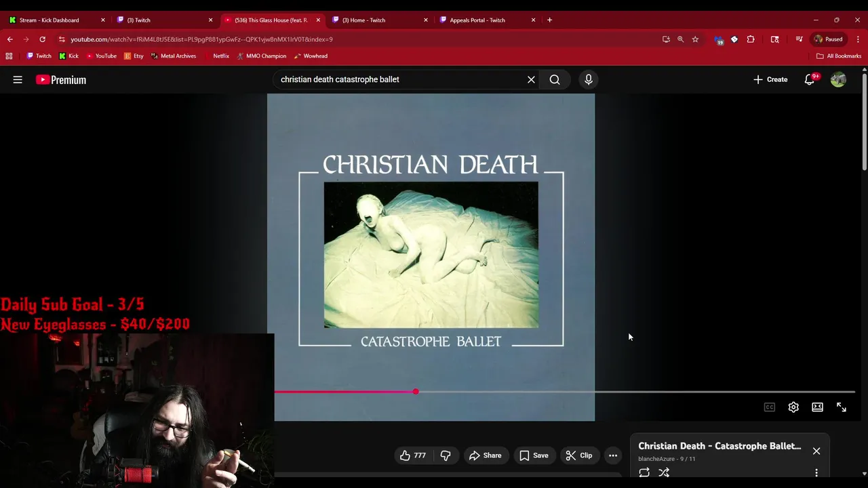Open more actions ellipsis below video
The image size is (868, 488).
point(613,455)
